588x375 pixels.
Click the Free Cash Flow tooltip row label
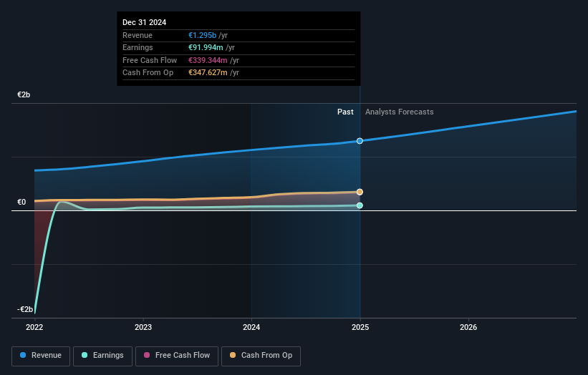(x=150, y=60)
